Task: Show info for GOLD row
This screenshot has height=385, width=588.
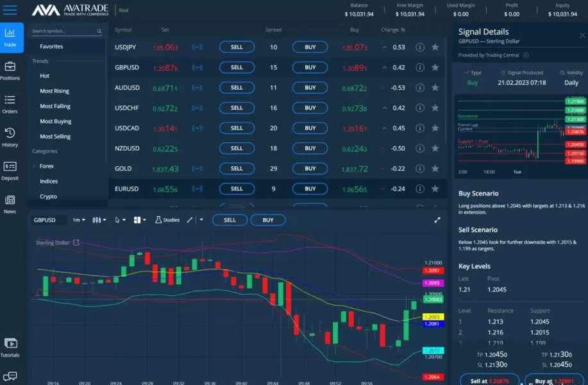Action: (420, 169)
